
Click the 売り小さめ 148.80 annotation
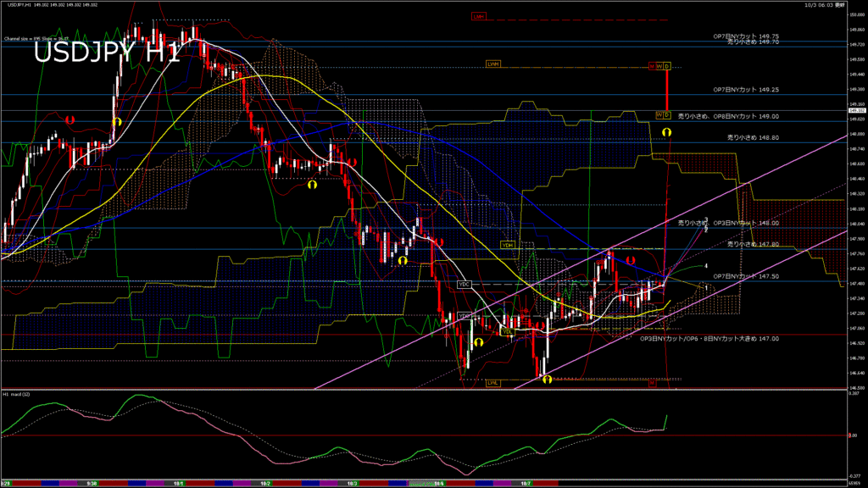click(753, 136)
